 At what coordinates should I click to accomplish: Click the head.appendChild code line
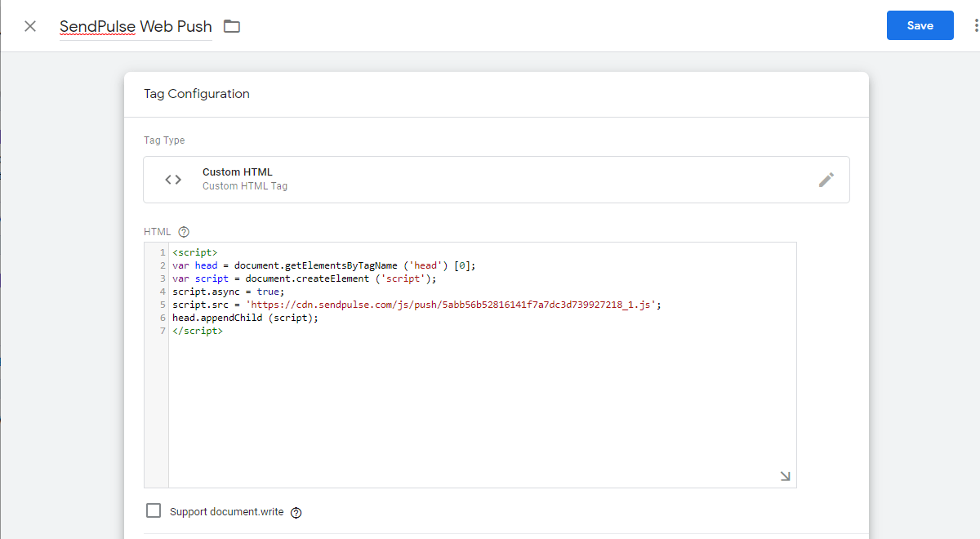[x=245, y=318]
